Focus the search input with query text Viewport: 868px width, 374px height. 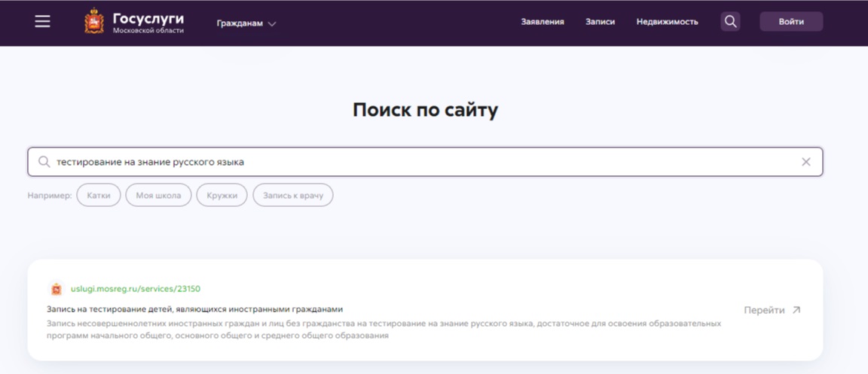425,162
